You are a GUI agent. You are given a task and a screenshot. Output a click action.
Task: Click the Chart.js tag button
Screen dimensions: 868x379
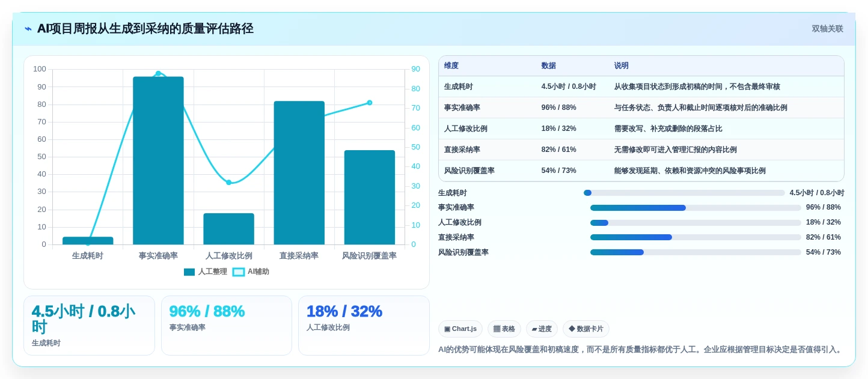pyautogui.click(x=460, y=329)
